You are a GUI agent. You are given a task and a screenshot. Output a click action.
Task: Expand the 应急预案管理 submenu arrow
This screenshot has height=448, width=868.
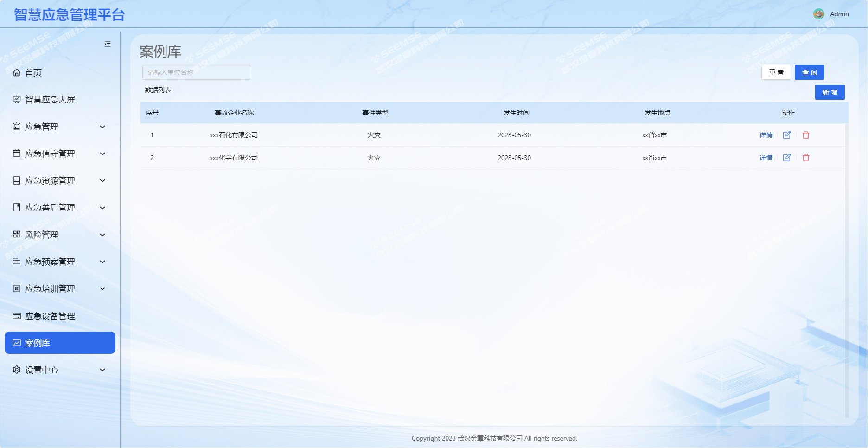coord(103,262)
